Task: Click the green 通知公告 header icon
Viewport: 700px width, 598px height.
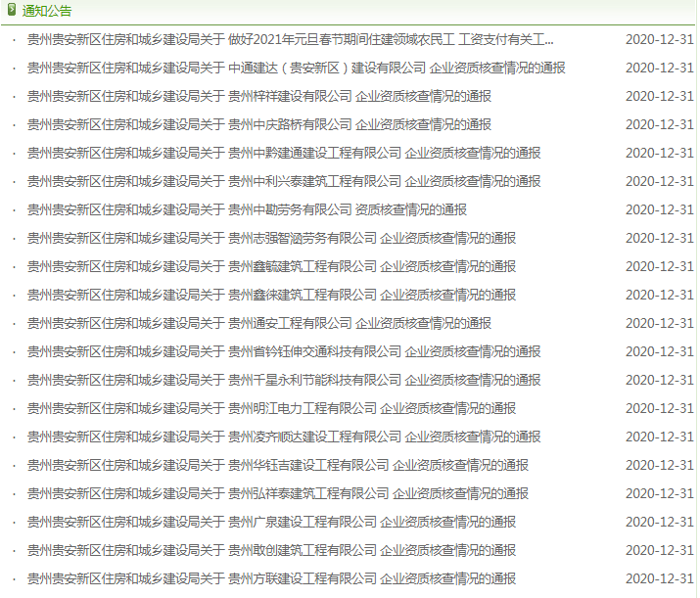Action: point(11,11)
